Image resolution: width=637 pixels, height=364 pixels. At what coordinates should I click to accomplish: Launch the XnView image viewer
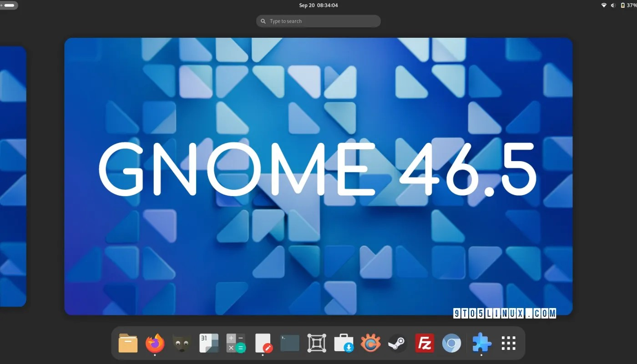click(370, 343)
